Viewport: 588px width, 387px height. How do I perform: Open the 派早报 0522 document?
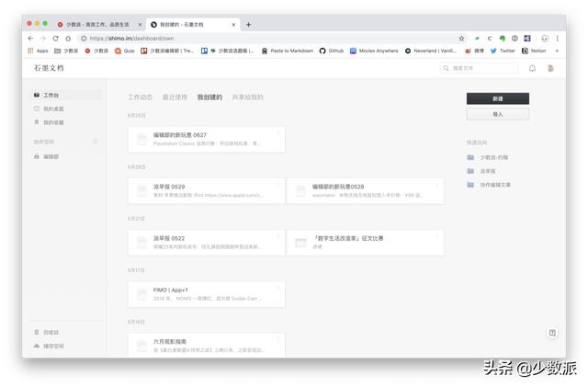coord(206,243)
